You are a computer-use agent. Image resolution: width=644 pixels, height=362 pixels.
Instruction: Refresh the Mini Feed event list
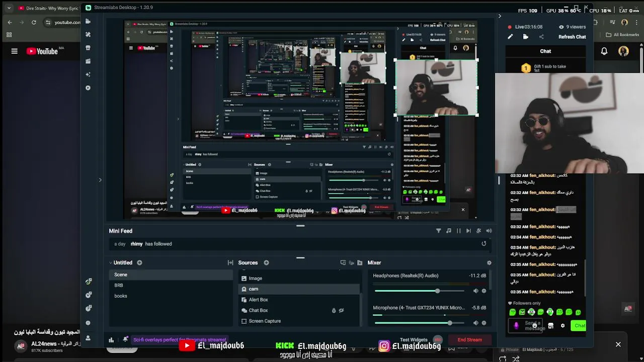click(x=484, y=244)
